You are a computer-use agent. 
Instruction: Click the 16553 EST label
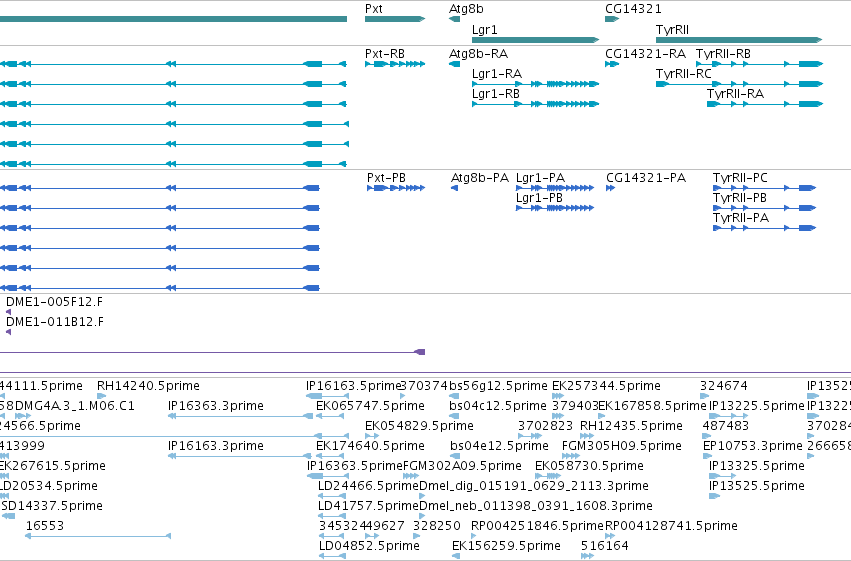pos(45,526)
